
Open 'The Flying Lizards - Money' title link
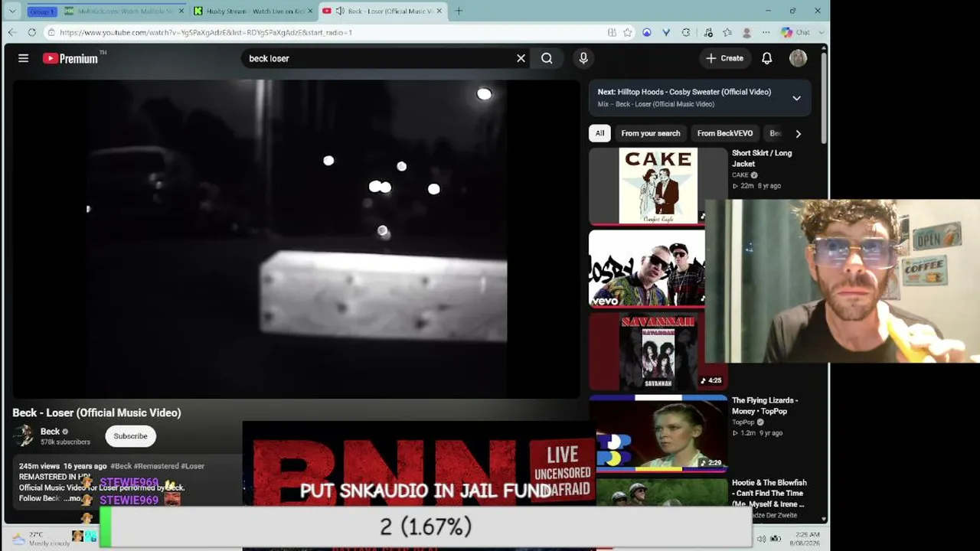765,406
